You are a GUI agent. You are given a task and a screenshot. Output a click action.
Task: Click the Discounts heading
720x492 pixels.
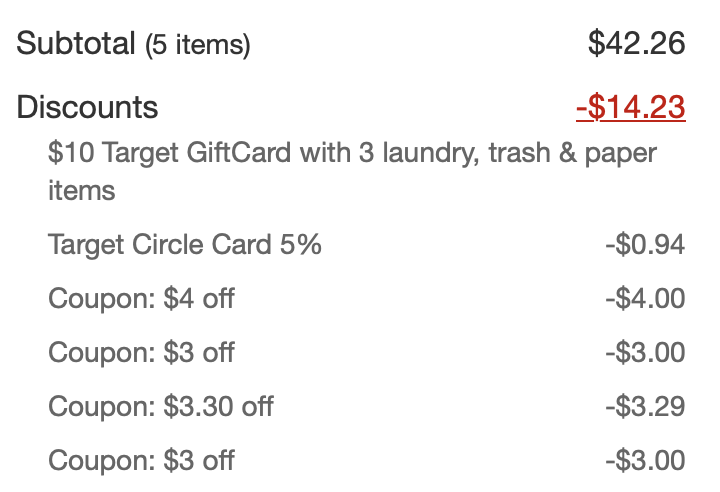[x=87, y=107]
